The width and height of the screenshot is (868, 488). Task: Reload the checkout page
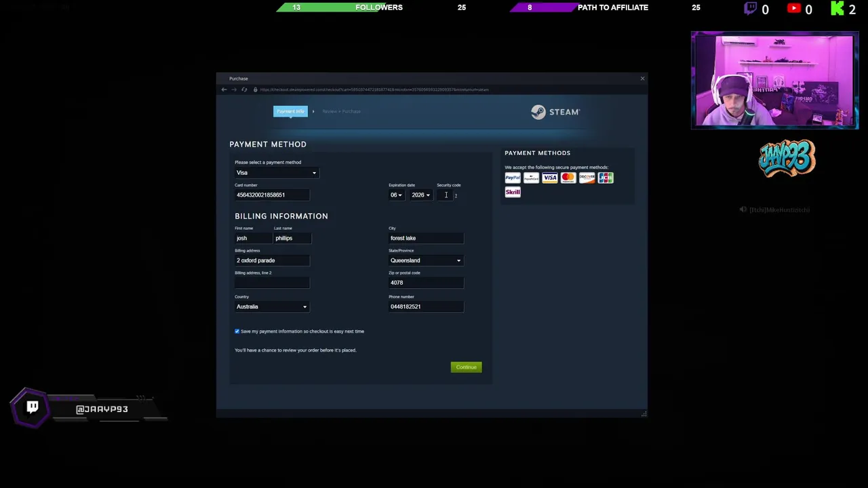(244, 89)
